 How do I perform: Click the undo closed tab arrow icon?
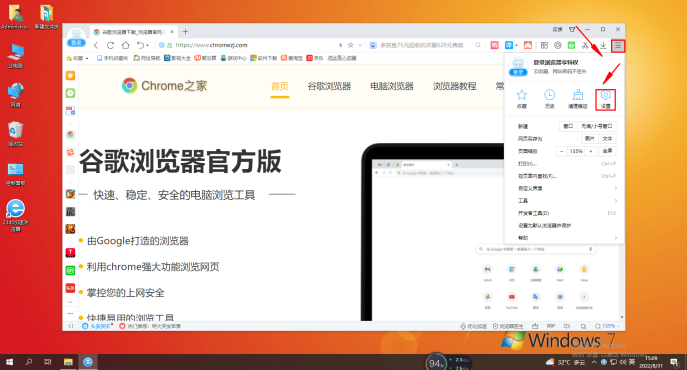(140, 45)
